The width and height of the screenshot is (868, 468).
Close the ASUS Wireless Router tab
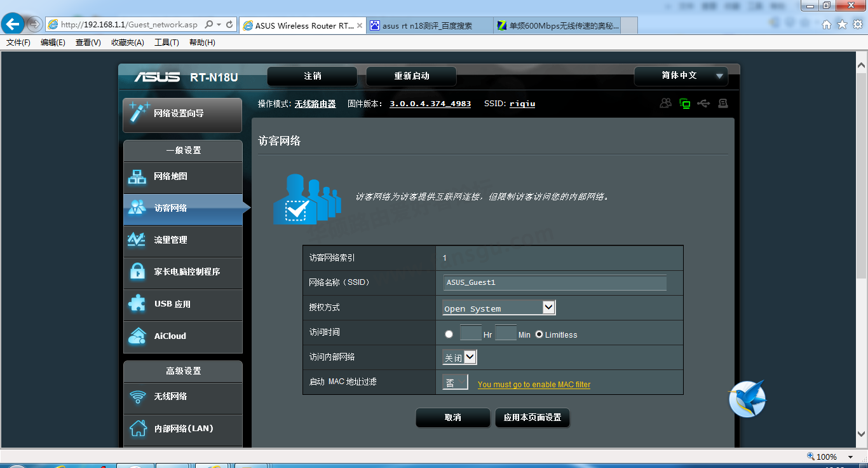360,25
